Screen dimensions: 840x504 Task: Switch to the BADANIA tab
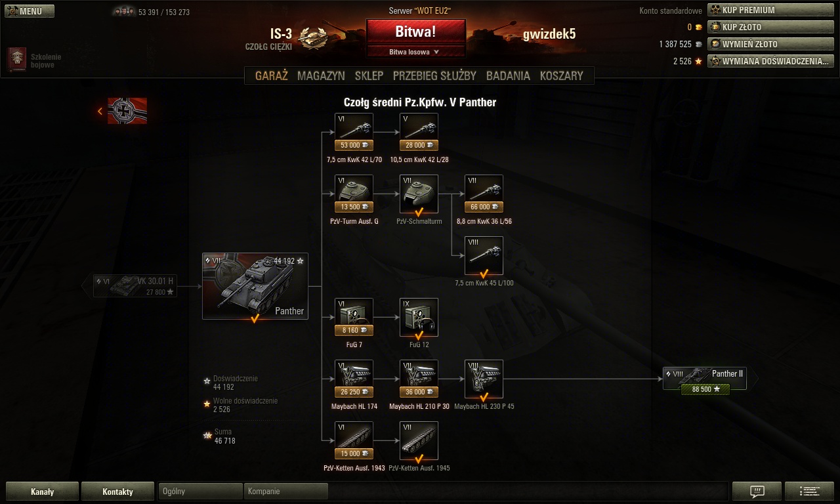(x=508, y=75)
